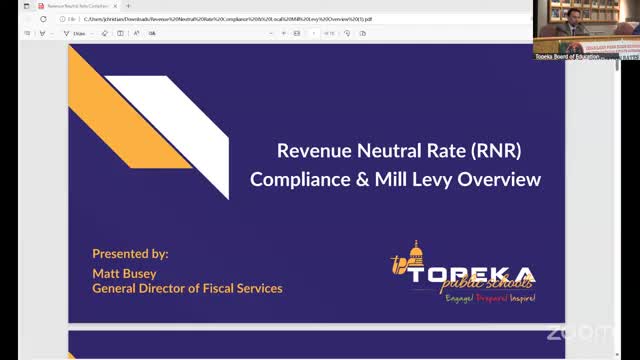
Task: Select the Highlight tool
Action: tap(42, 33)
